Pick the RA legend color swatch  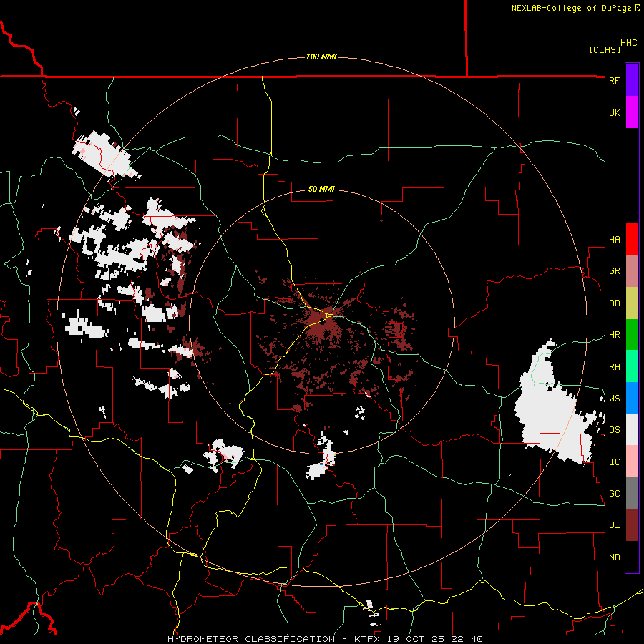(632, 366)
